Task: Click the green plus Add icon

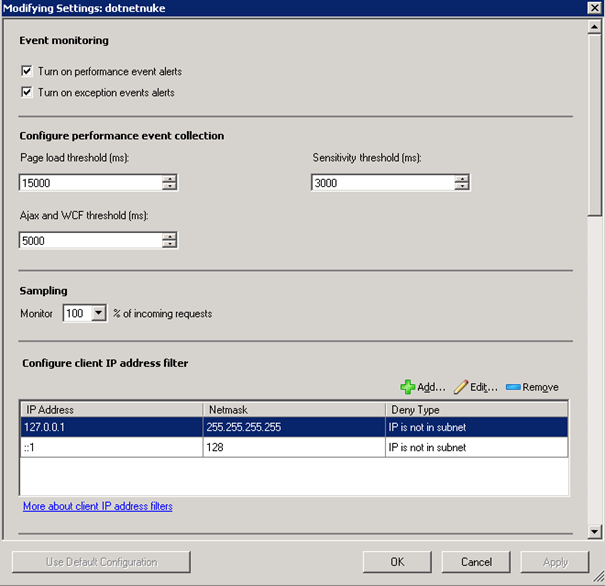Action: coord(407,387)
